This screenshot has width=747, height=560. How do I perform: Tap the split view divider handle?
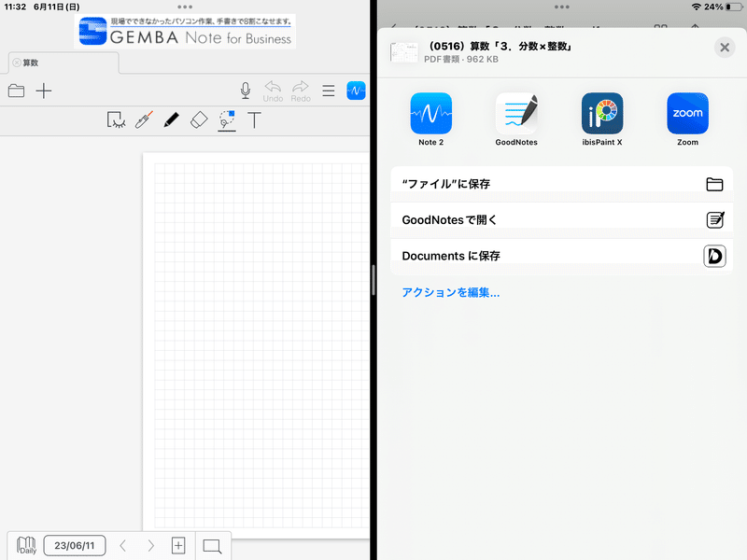(x=373, y=280)
